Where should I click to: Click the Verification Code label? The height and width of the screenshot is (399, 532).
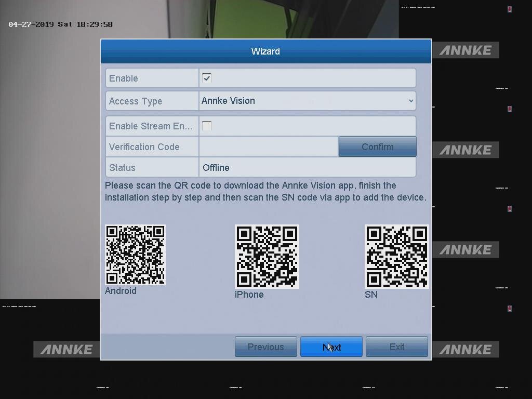coord(144,147)
